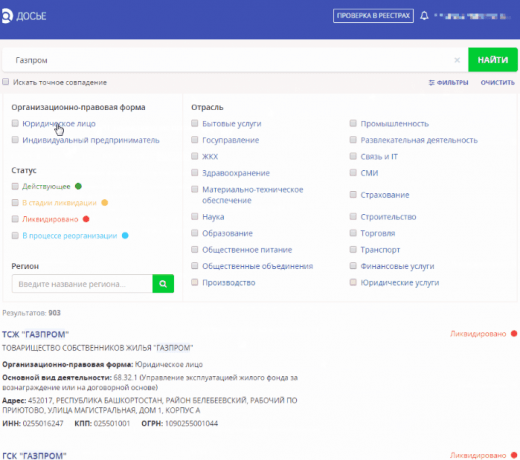Focus the region name input field

tap(82, 284)
